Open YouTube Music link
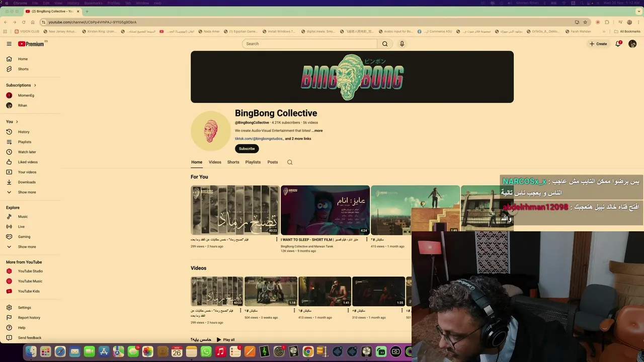Viewport: 644px width, 362px height. pos(30,281)
